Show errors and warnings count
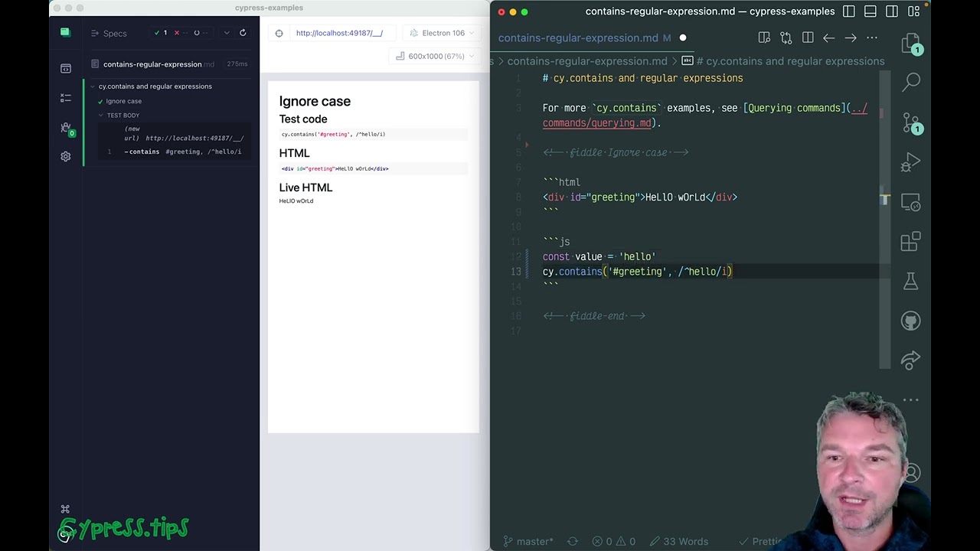This screenshot has width=980, height=551. [615, 541]
